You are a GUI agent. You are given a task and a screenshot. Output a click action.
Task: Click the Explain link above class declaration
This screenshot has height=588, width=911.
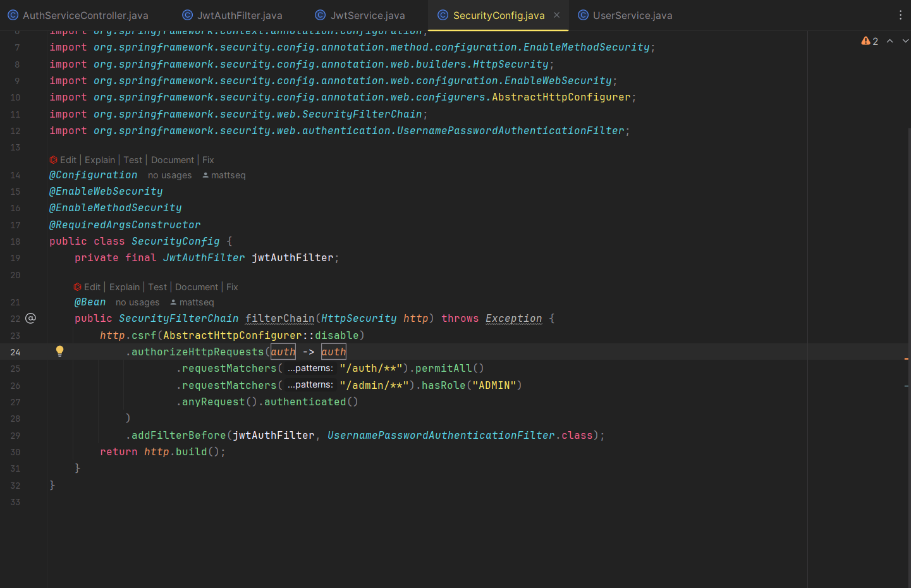100,160
